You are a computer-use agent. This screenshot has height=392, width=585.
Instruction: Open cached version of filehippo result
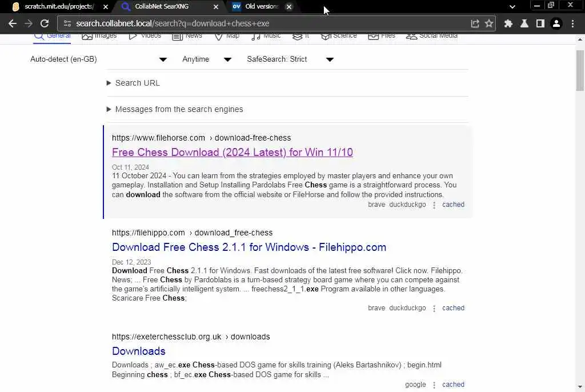pos(453,308)
